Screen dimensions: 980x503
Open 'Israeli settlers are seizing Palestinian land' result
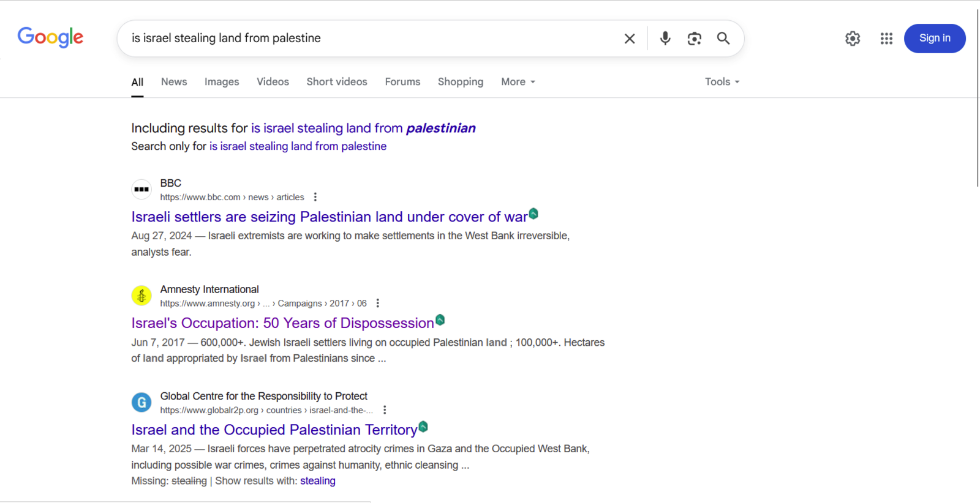(330, 217)
